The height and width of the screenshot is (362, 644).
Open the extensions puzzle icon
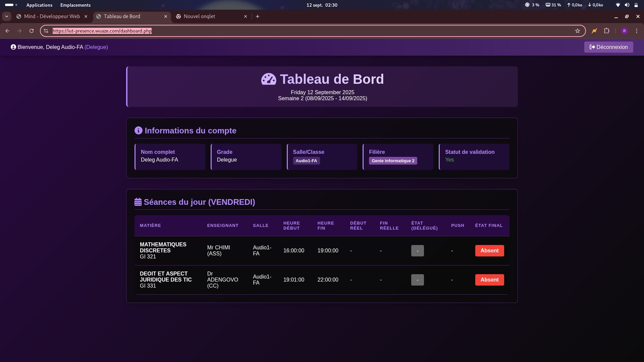[607, 31]
